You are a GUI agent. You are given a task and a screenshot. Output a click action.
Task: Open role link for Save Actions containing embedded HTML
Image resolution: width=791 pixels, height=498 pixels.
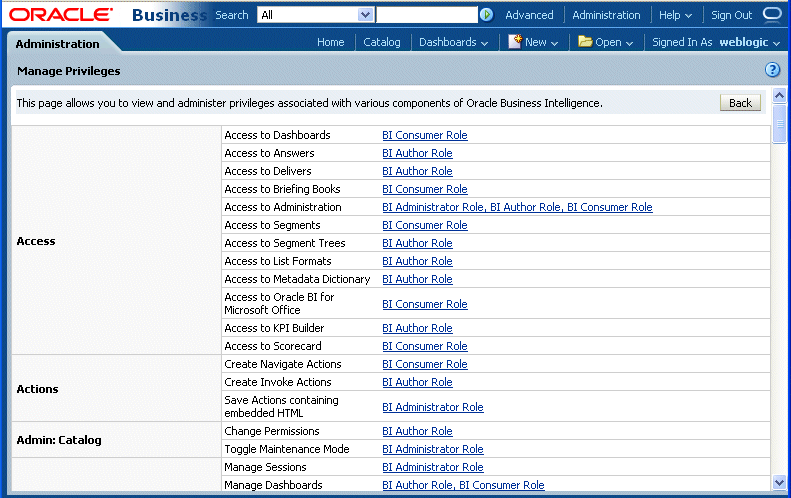click(x=433, y=407)
